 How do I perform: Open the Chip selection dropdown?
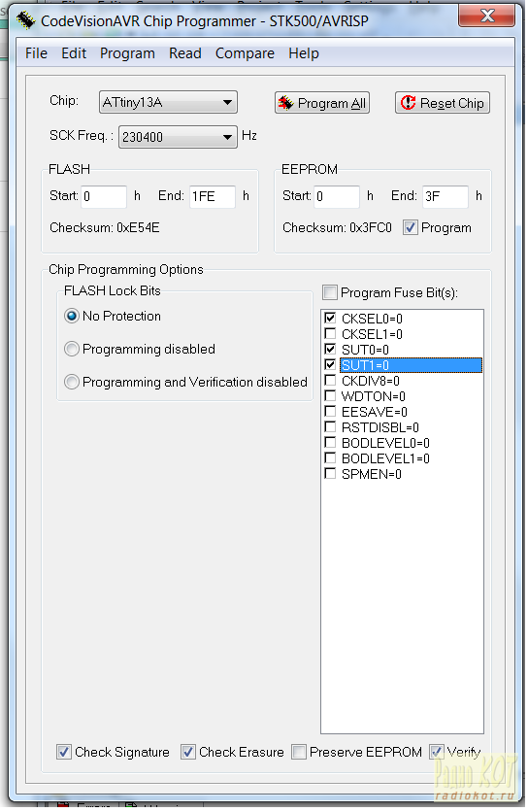tap(168, 102)
